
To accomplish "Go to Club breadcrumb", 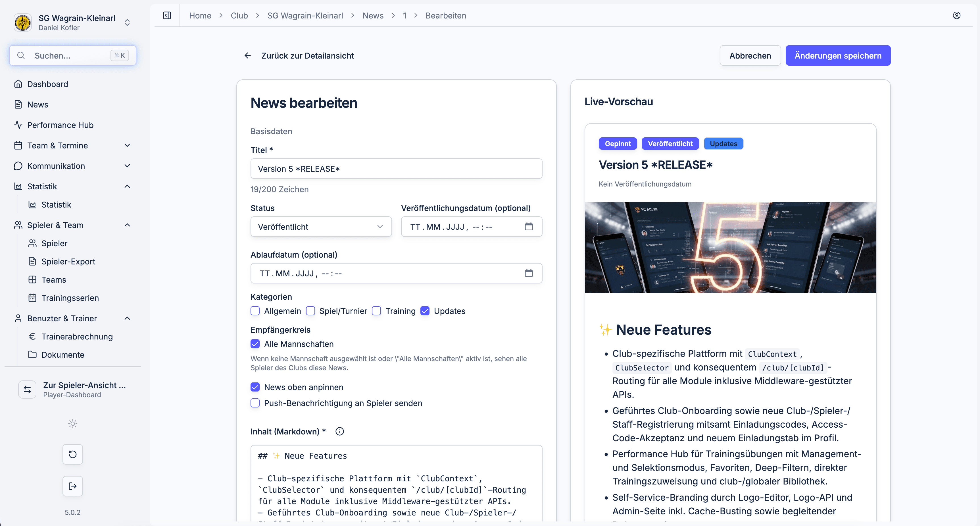I will pos(239,16).
